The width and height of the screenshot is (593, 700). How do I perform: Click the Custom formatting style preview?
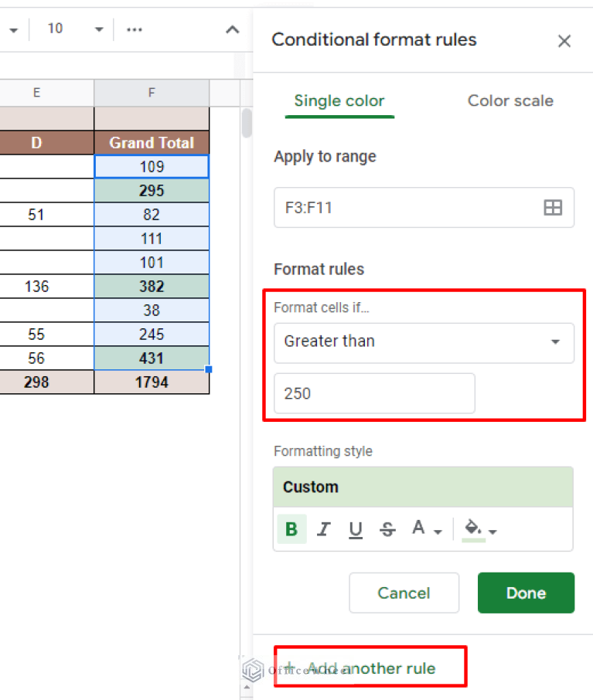[x=423, y=487]
